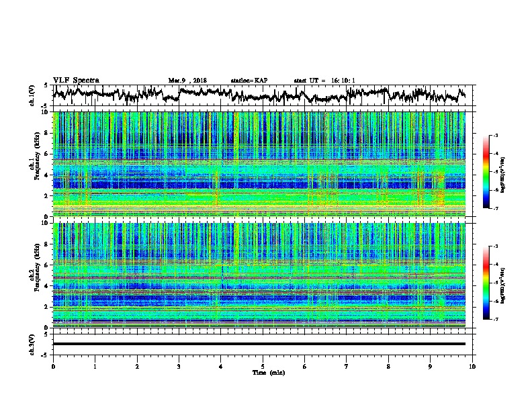Image resolution: width=532 pixels, height=411 pixels.
Task: Click the time axis tick label 4
Action: (221, 367)
